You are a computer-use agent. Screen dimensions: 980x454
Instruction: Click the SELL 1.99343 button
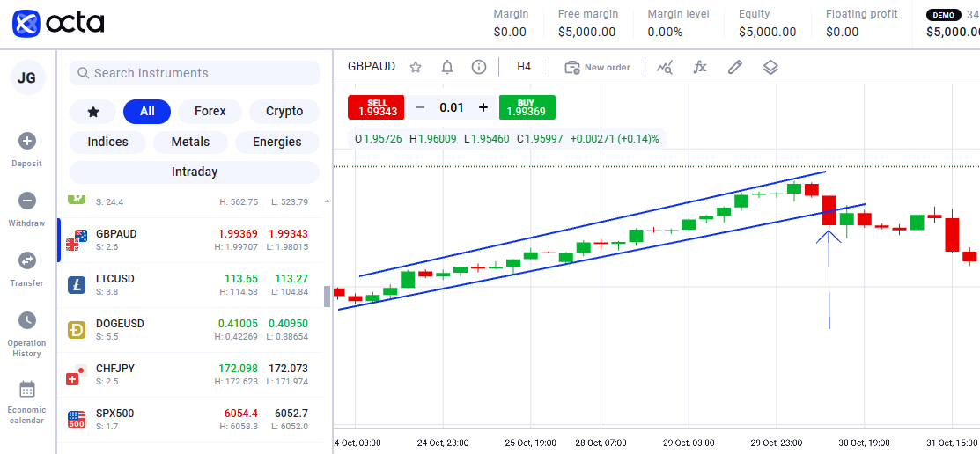click(x=376, y=107)
